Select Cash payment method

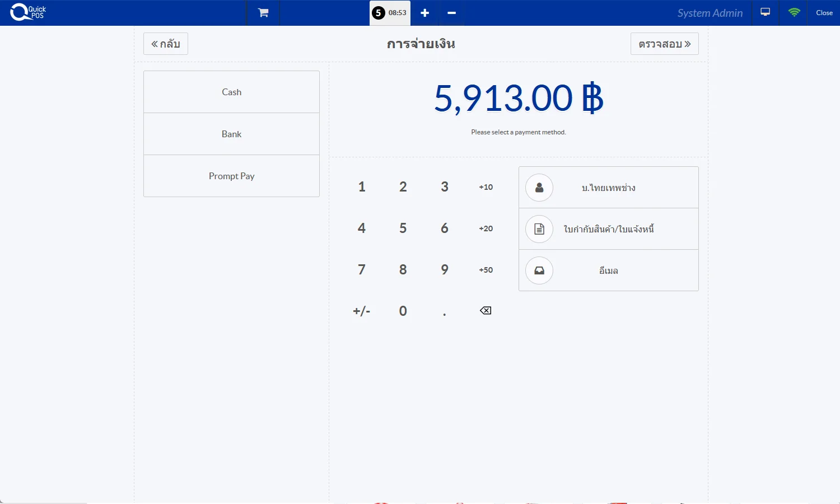click(231, 92)
